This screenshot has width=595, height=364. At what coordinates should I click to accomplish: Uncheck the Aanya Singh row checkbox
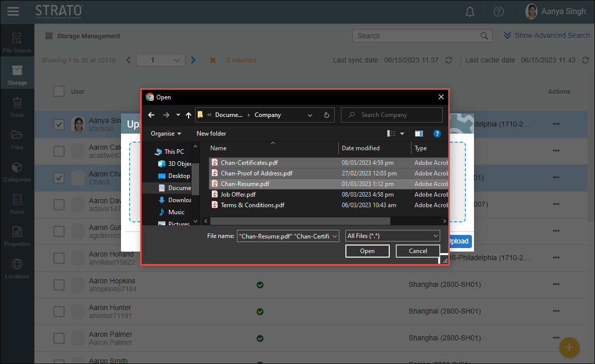(59, 125)
